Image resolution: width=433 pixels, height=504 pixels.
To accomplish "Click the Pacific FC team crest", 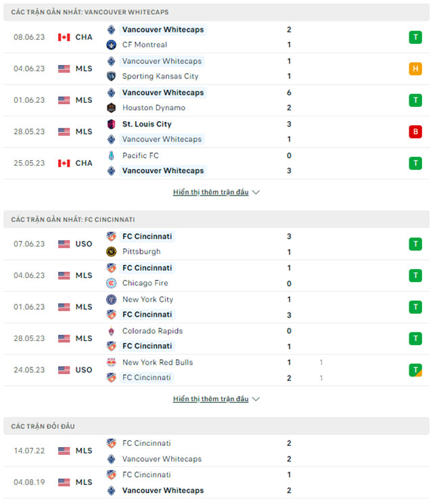I will (x=112, y=156).
